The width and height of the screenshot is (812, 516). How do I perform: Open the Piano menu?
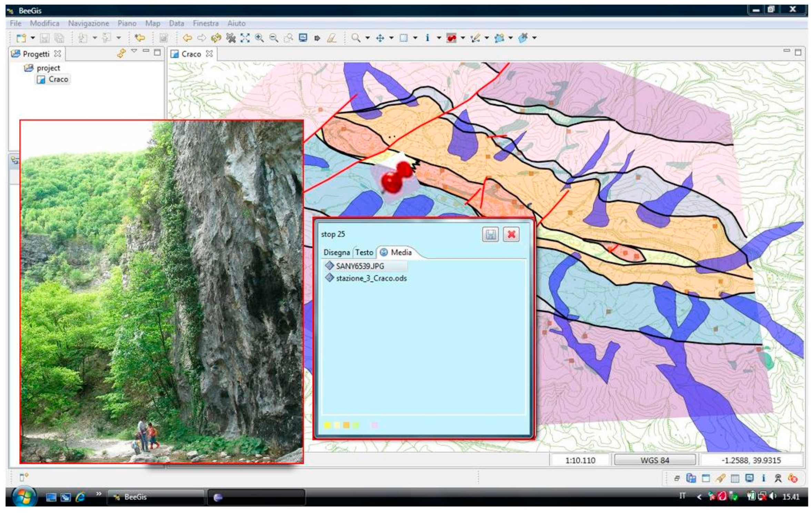pyautogui.click(x=127, y=23)
